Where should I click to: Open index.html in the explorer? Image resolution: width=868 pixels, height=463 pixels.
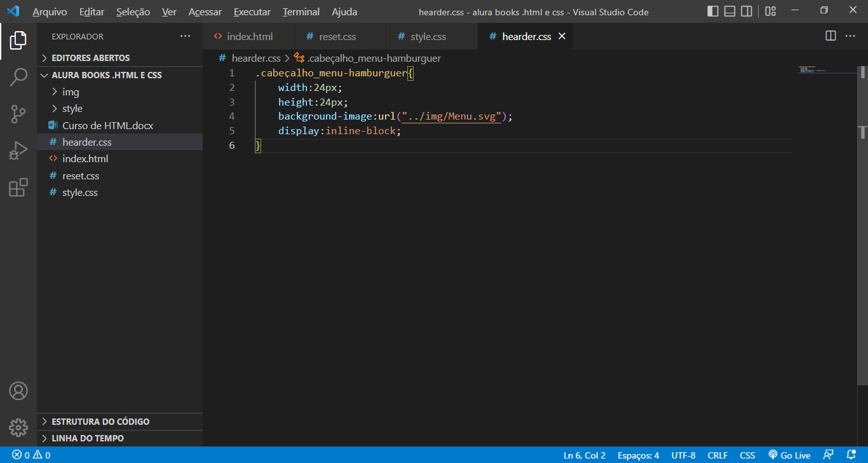click(x=119, y=159)
